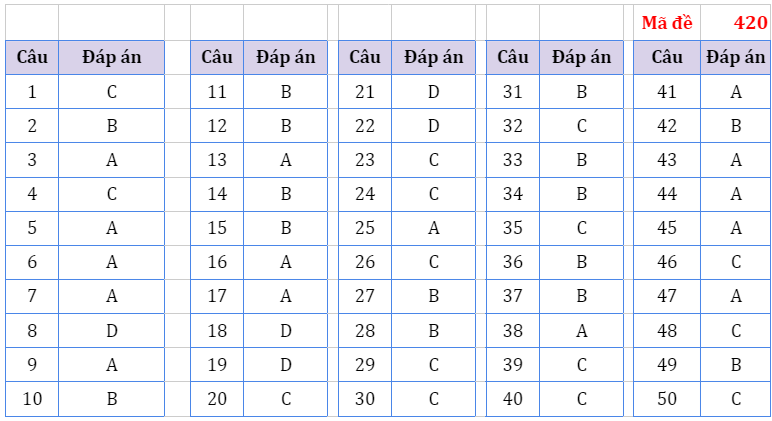Image resolution: width=772 pixels, height=421 pixels.
Task: Select the answer for question 35
Action: [x=582, y=228]
